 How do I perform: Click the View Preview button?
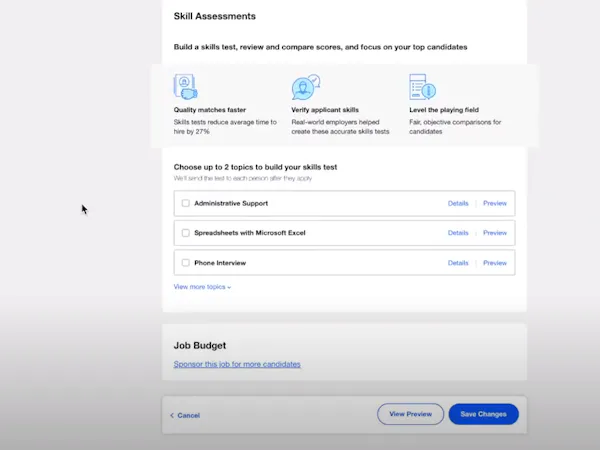[x=410, y=414]
